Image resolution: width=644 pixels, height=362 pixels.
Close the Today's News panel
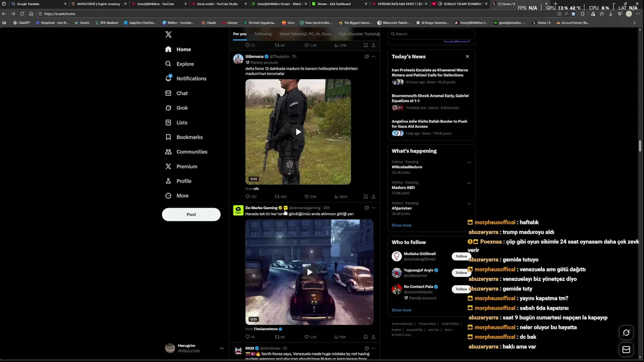(467, 56)
